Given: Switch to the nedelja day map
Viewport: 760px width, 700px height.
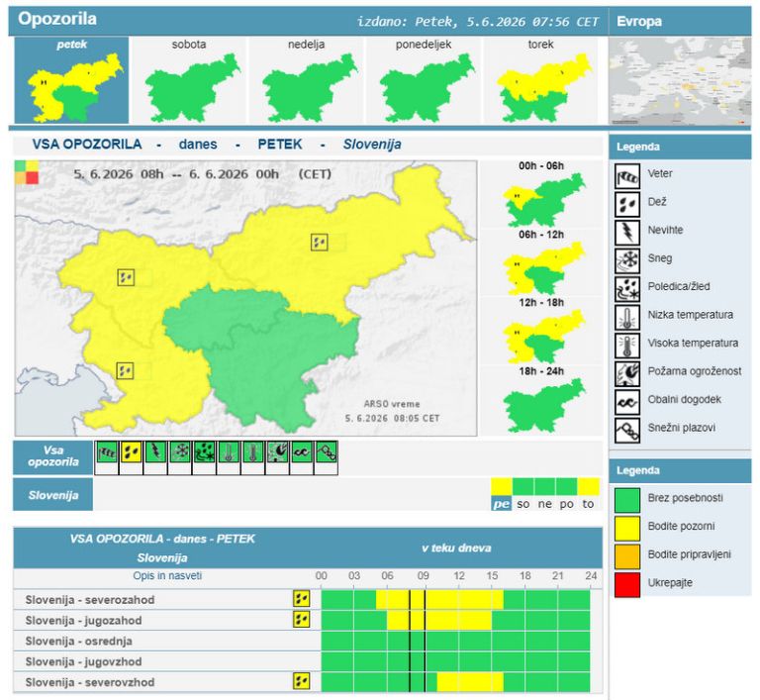Looking at the screenshot, I should coord(307,80).
